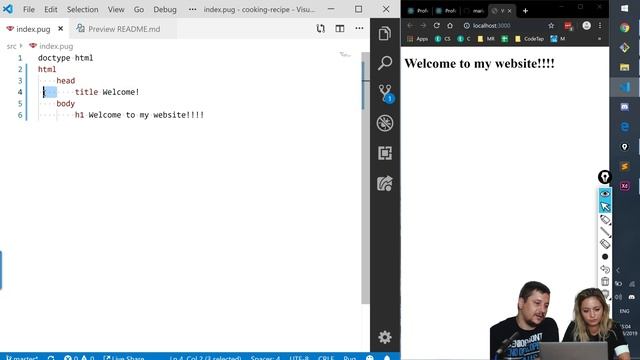Open the Apps bookmark in Chrome
The image size is (640, 360).
418,39
